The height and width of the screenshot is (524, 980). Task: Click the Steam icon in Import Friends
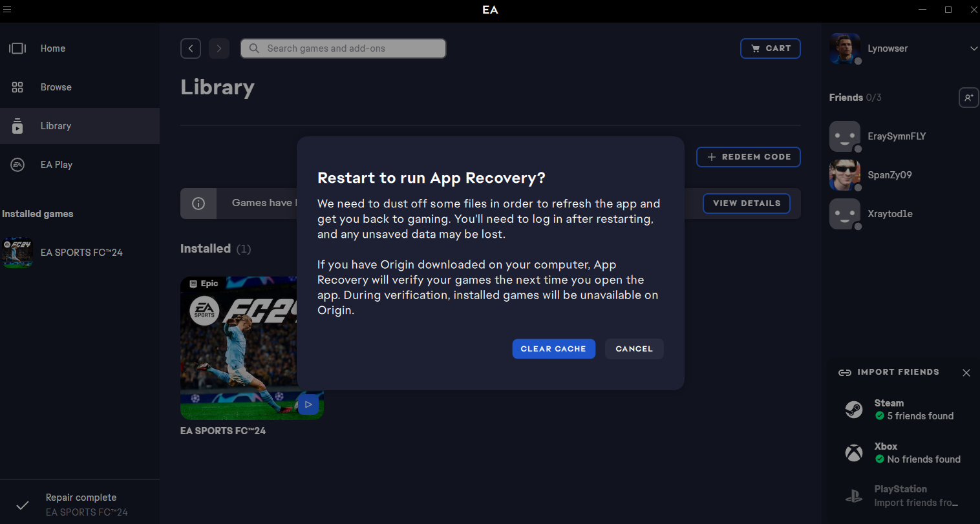[854, 410]
